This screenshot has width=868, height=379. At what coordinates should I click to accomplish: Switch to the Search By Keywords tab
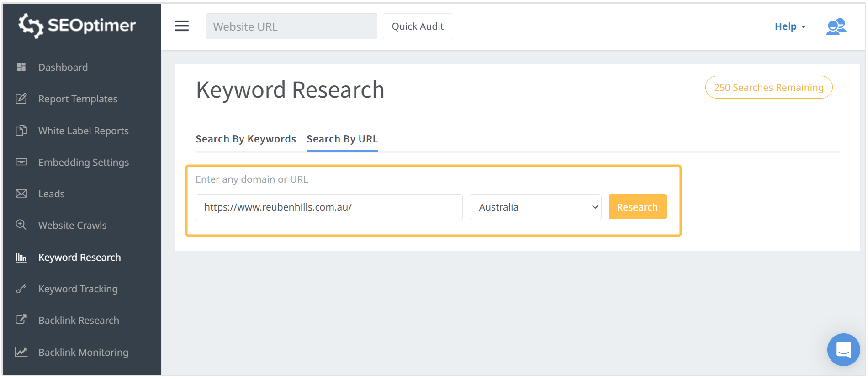246,139
